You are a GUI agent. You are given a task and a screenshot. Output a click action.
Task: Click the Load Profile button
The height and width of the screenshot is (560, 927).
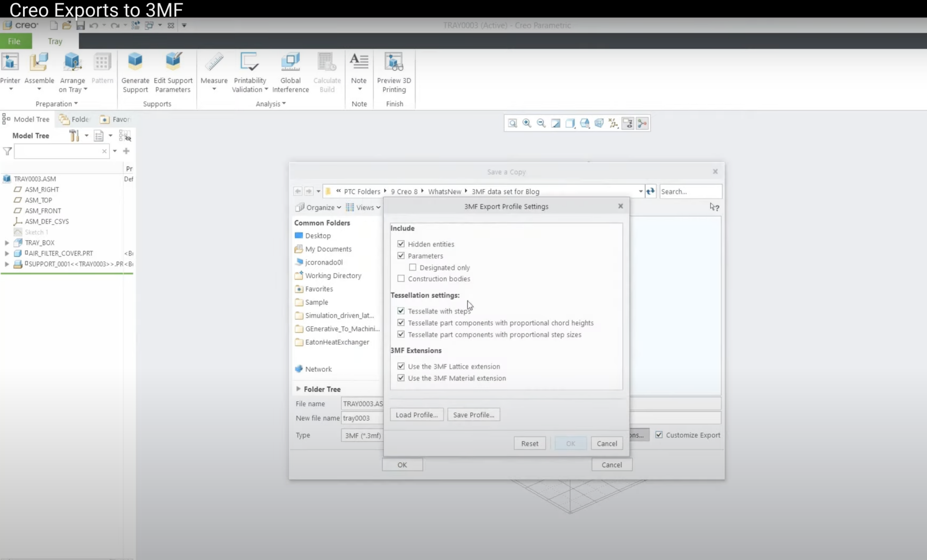click(x=416, y=415)
